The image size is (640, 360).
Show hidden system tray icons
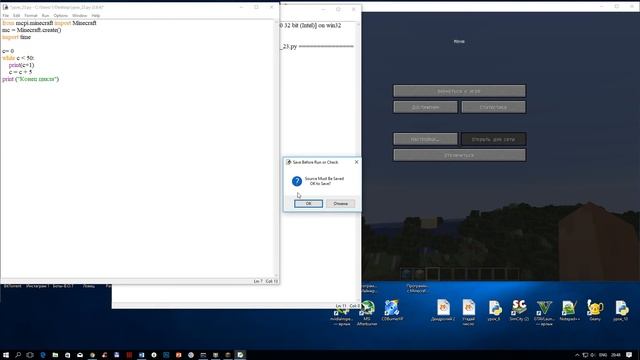[577, 355]
